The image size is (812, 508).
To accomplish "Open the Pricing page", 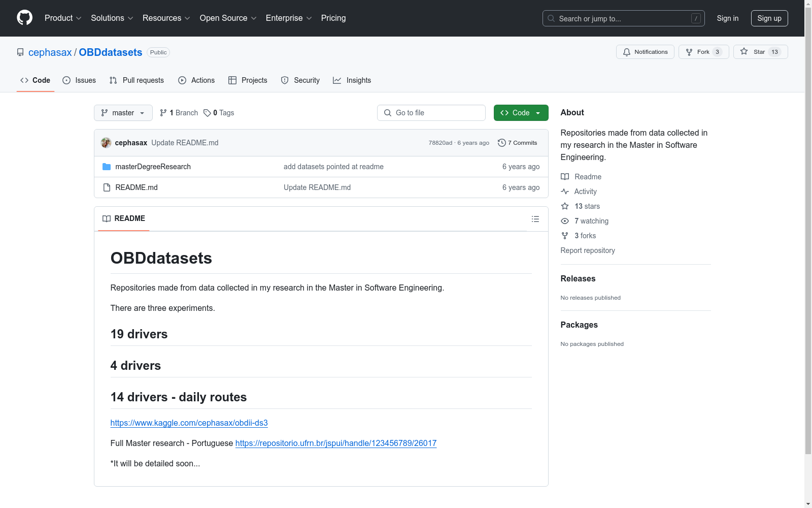I will click(x=333, y=18).
